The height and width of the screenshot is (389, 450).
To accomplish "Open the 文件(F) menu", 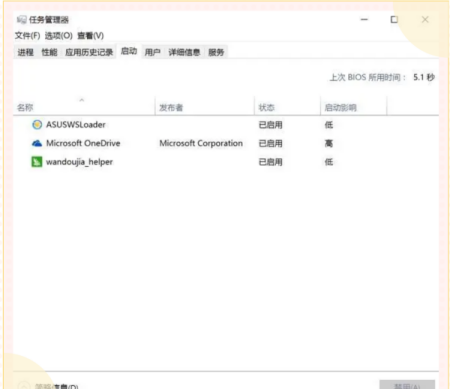I will click(27, 36).
